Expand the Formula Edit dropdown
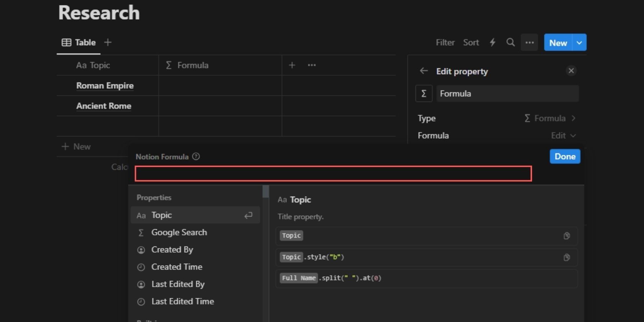The image size is (644, 322). coord(563,136)
